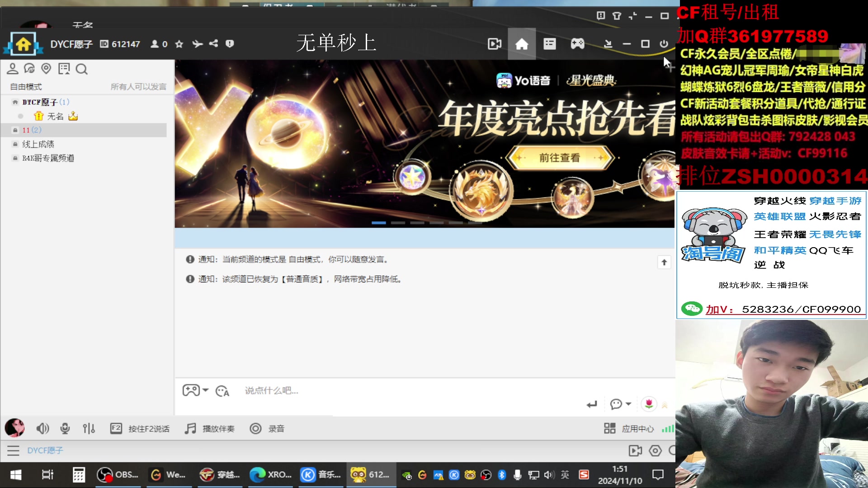Open the Windows Start menu

[16, 475]
